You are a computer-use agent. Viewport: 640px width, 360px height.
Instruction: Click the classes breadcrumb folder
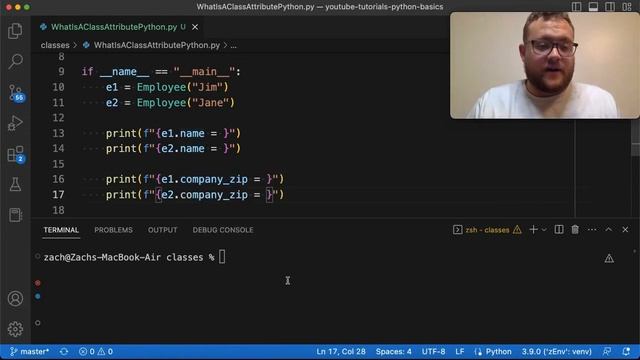(x=55, y=45)
